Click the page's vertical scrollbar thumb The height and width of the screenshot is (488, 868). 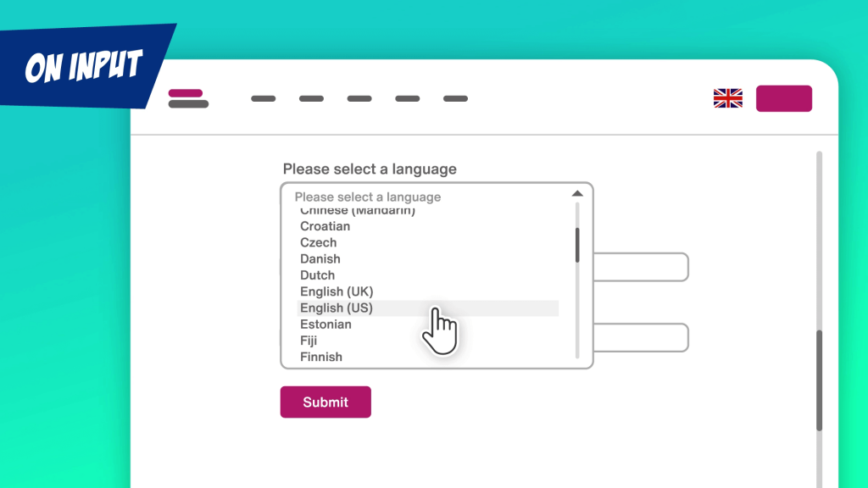[820, 380]
